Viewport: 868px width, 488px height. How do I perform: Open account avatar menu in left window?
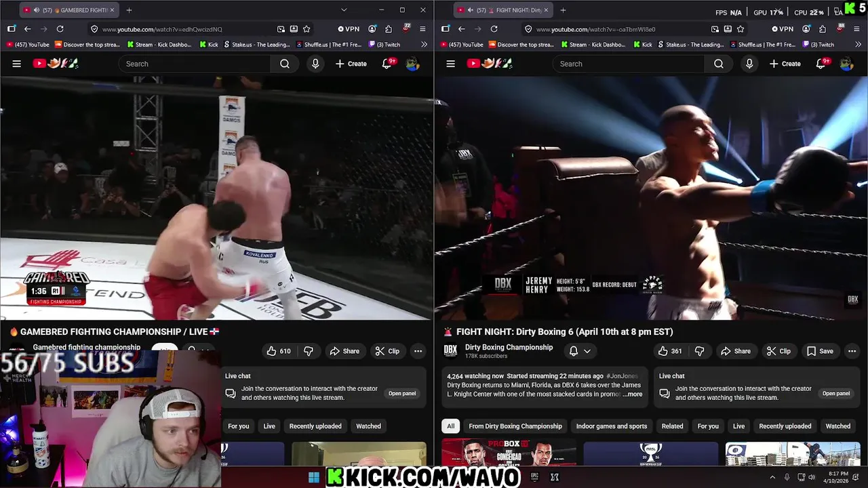(x=412, y=64)
